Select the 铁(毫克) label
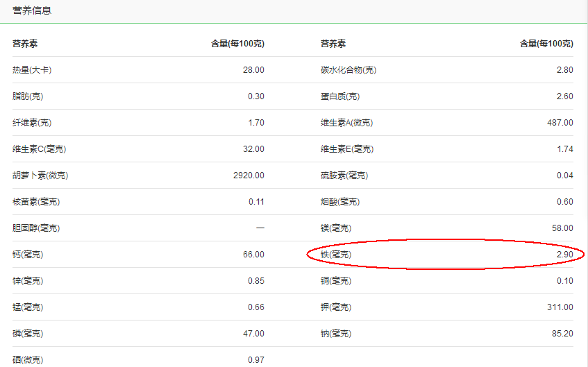 click(336, 255)
